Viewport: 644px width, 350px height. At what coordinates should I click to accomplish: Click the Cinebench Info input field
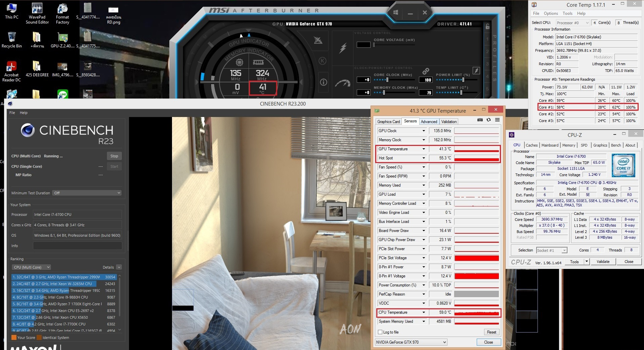coord(77,246)
